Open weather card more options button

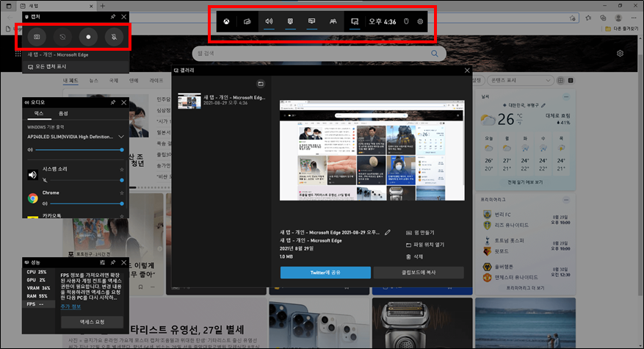point(566,97)
